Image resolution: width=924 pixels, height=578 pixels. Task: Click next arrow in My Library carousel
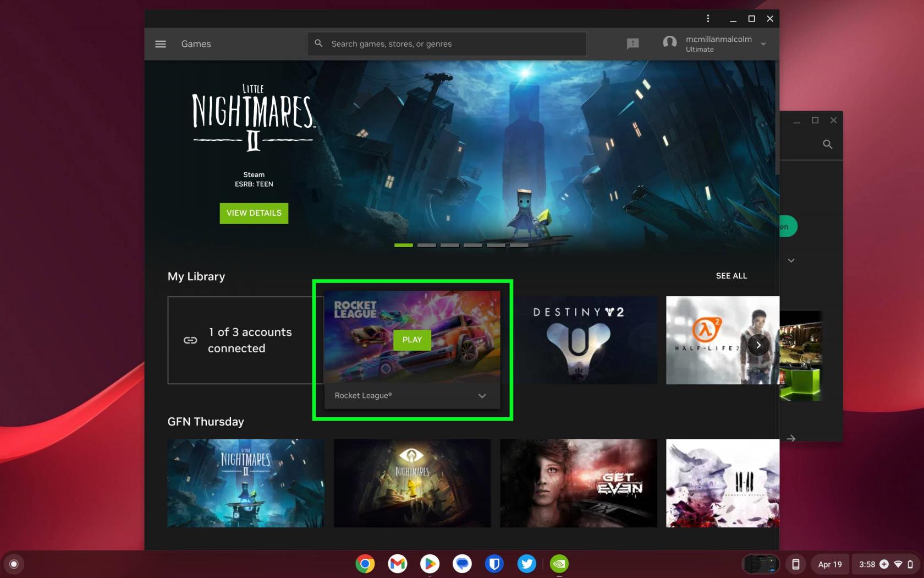[x=758, y=345]
